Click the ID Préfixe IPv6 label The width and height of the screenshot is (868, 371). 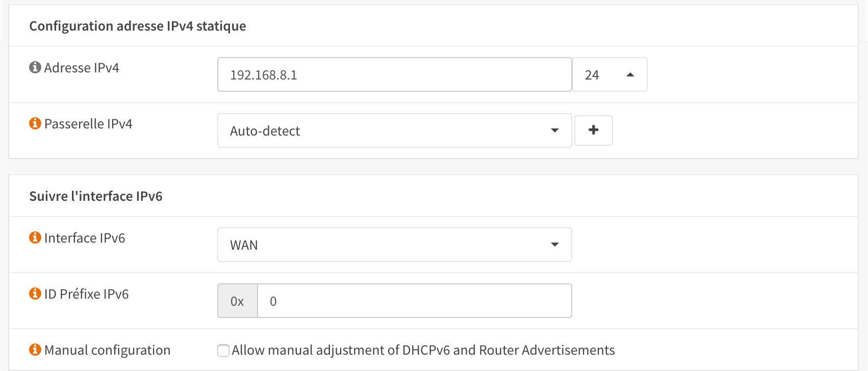click(87, 294)
